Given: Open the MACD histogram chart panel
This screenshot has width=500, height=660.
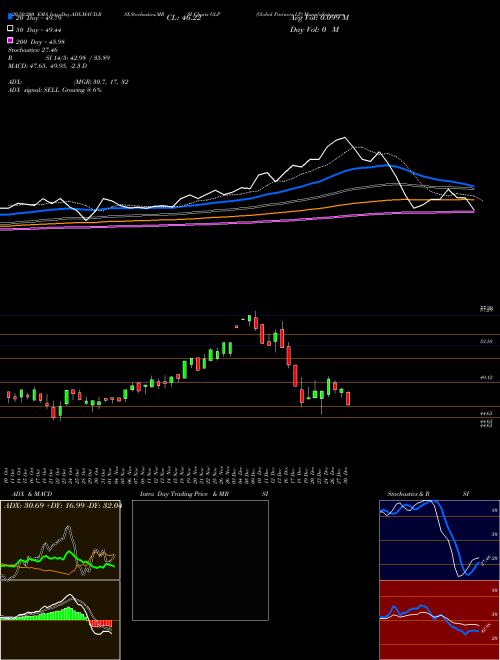Looking at the screenshot, I should tap(60, 620).
